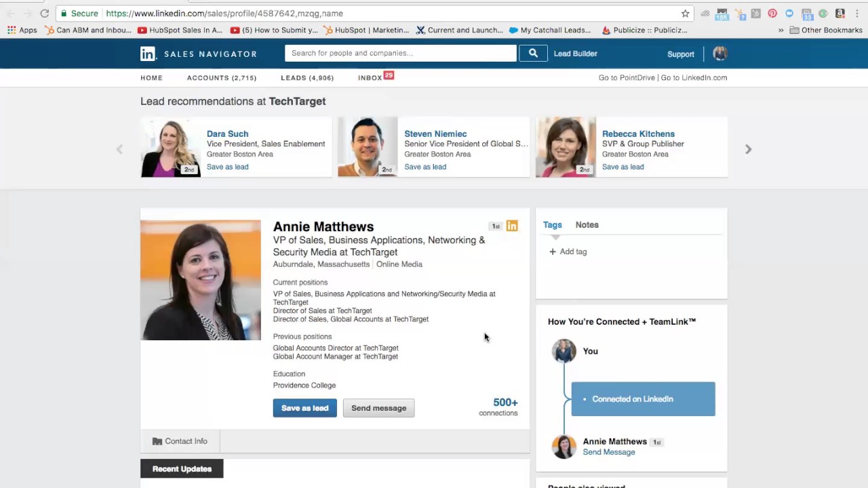The image size is (868, 488).
Task: Click Steven Niemiec's photo thumbnail
Action: click(368, 148)
